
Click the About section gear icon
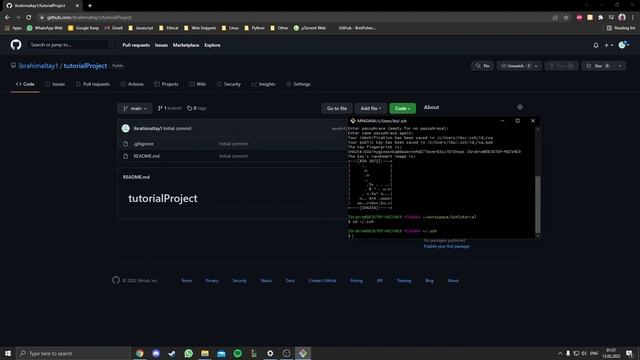click(x=520, y=107)
